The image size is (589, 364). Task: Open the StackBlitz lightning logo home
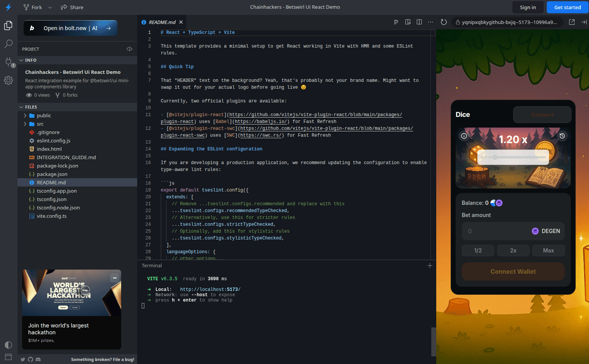pos(8,7)
